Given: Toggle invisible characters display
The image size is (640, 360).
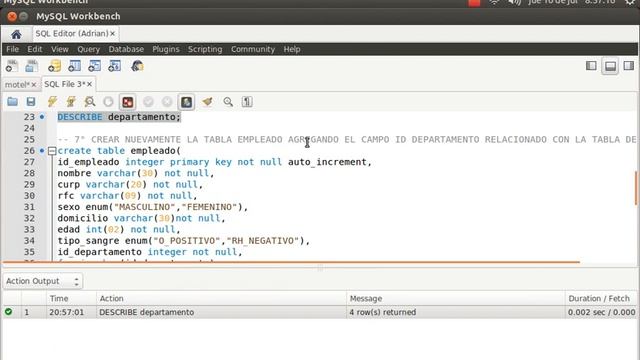Looking at the screenshot, I should click(x=247, y=102).
